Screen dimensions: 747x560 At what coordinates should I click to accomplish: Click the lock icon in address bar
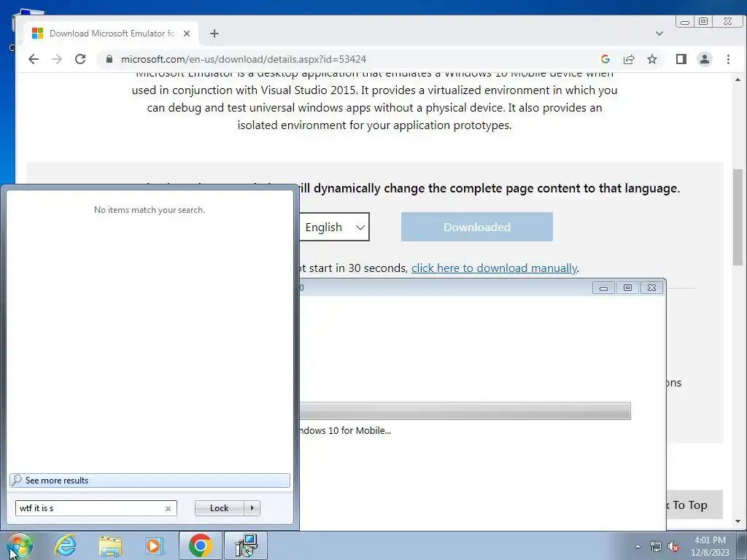[109, 59]
